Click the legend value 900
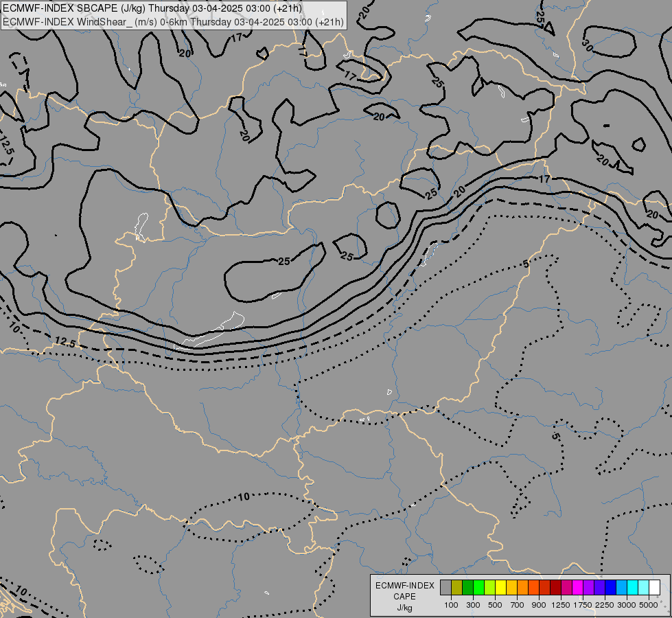The height and width of the screenshot is (618, 672). click(539, 605)
